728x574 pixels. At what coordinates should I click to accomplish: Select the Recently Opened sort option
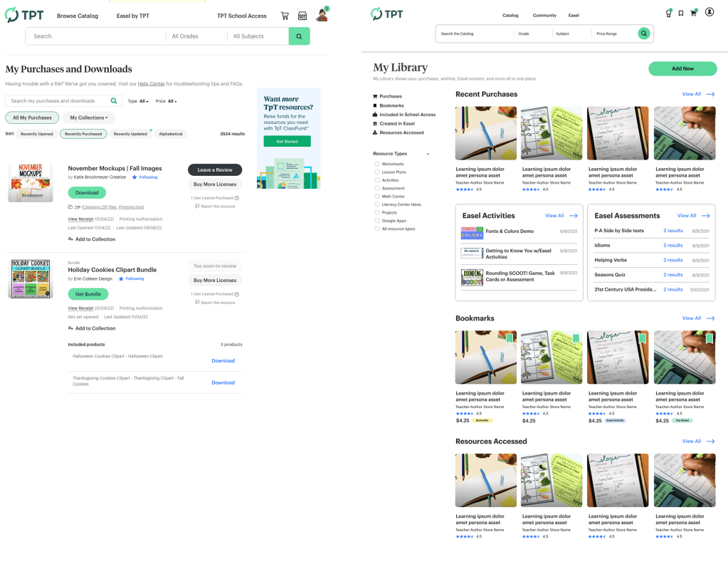[36, 134]
